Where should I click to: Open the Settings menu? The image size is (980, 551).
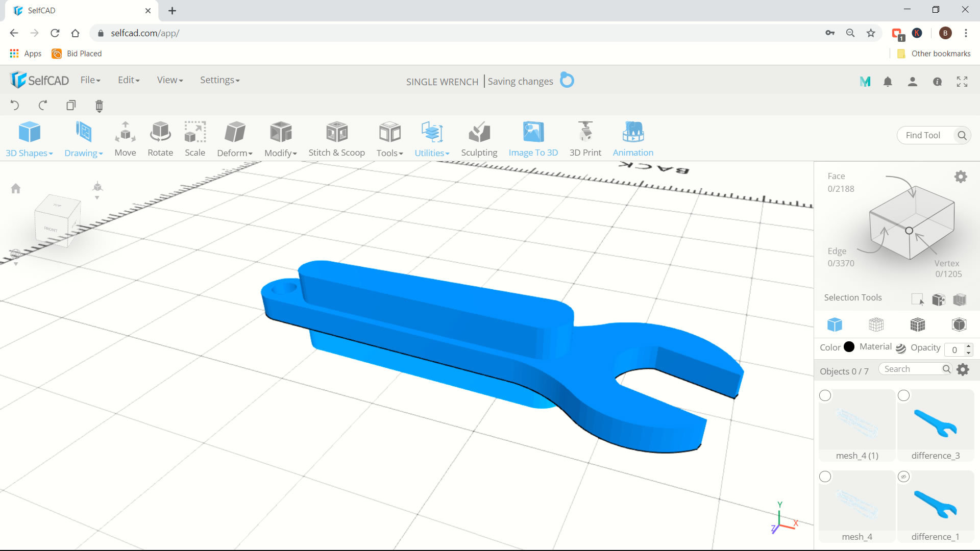(x=219, y=80)
